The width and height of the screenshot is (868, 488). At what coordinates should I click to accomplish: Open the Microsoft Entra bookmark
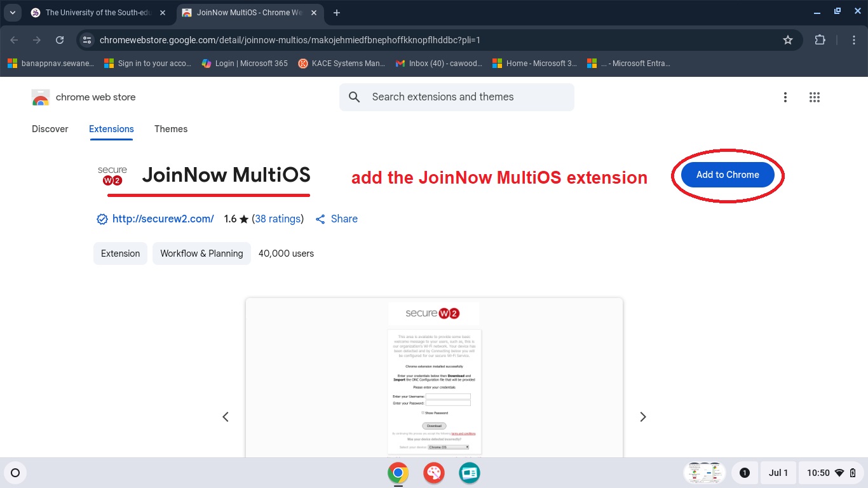click(629, 64)
